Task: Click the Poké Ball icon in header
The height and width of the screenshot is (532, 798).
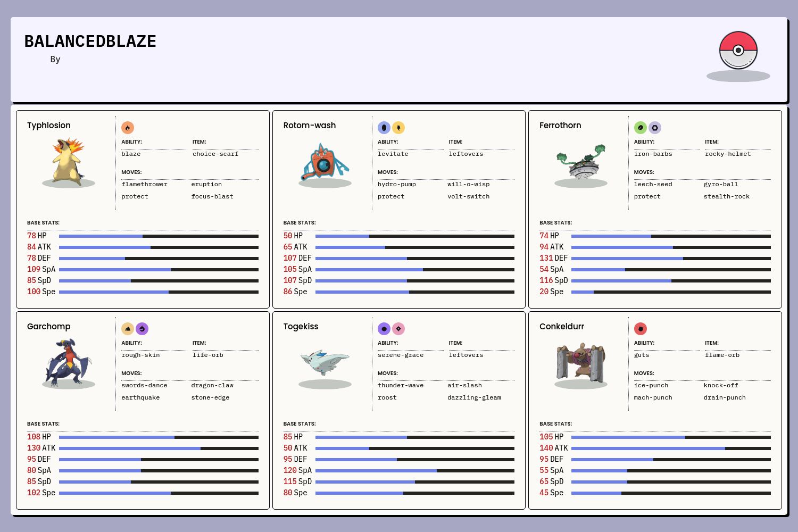Action: pyautogui.click(x=738, y=51)
